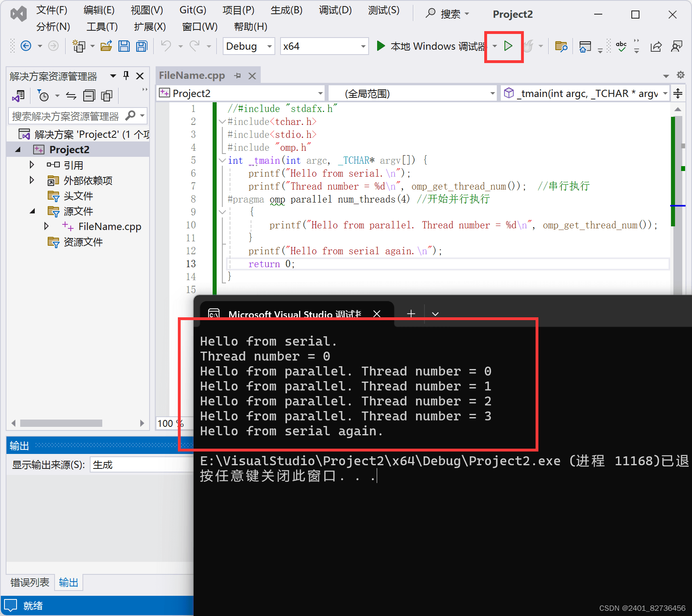
Task: Close the FileName.cpp tab
Action: pyautogui.click(x=252, y=76)
